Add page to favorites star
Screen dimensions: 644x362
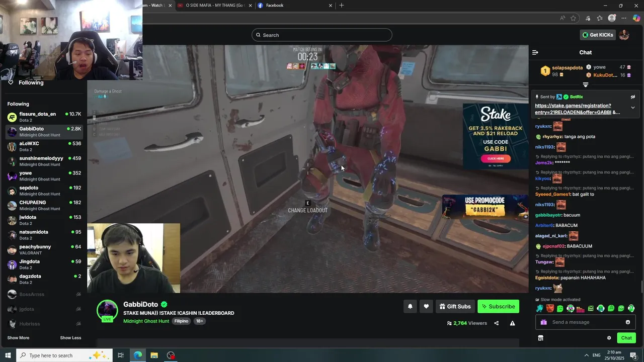[573, 18]
